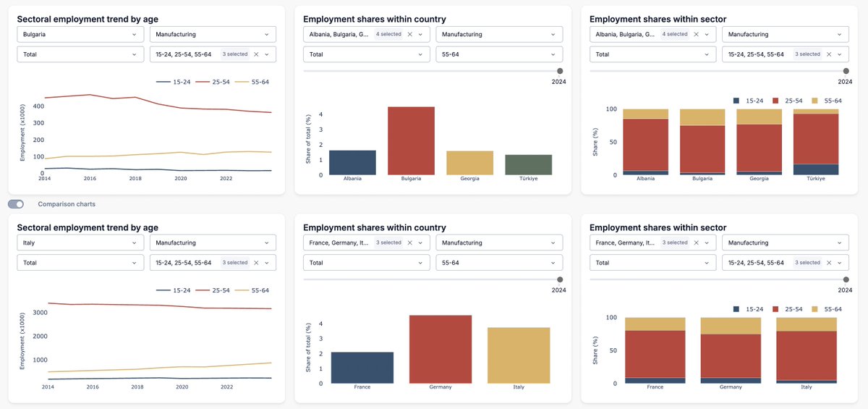868x409 pixels.
Task: Open Manufacturing sector dropdown beside Bulgaria
Action: click(213, 34)
